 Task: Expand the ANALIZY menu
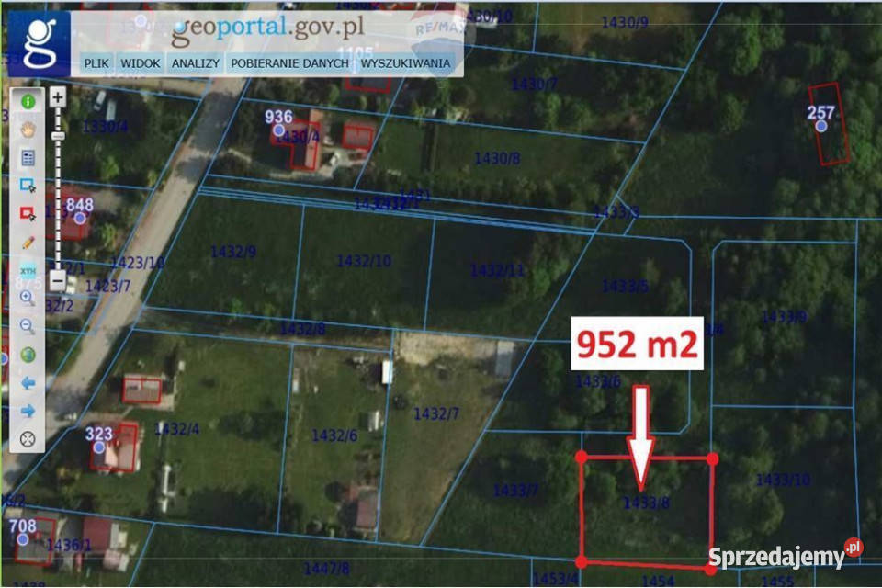(195, 63)
